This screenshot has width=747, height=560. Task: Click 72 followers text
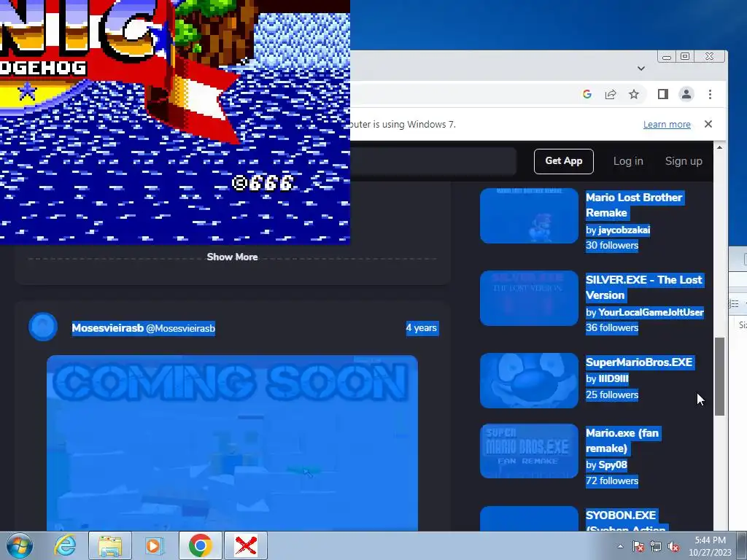612,481
